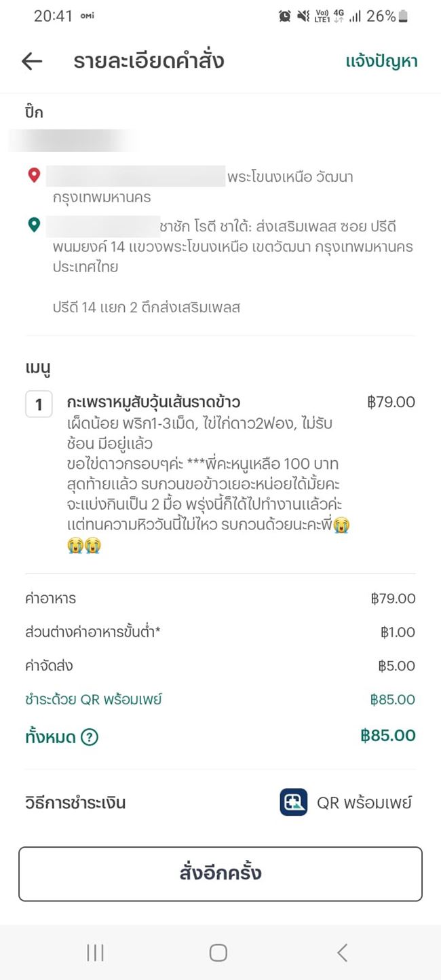Viewport: 441px width, 980px height.
Task: Tap the Android recent apps button
Action: point(95,953)
